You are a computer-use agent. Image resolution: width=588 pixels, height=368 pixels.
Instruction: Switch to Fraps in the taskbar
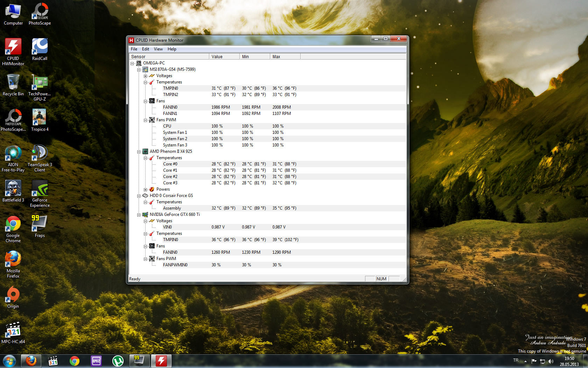[x=140, y=361]
